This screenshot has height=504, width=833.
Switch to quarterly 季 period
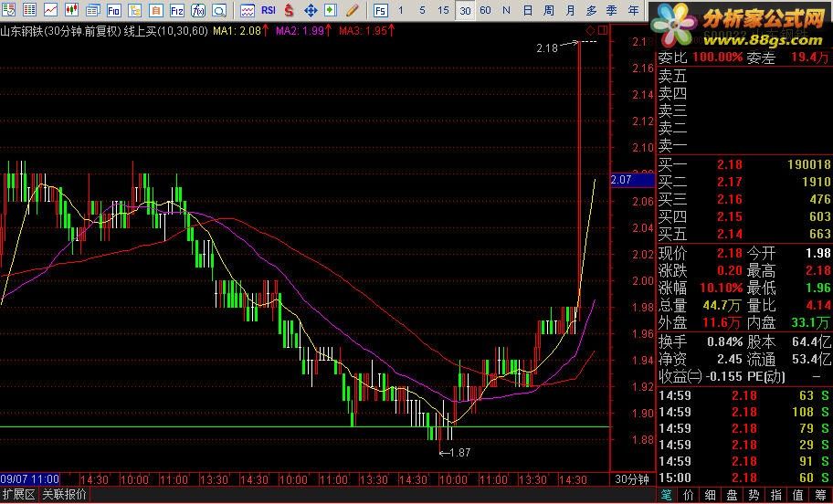tap(612, 10)
